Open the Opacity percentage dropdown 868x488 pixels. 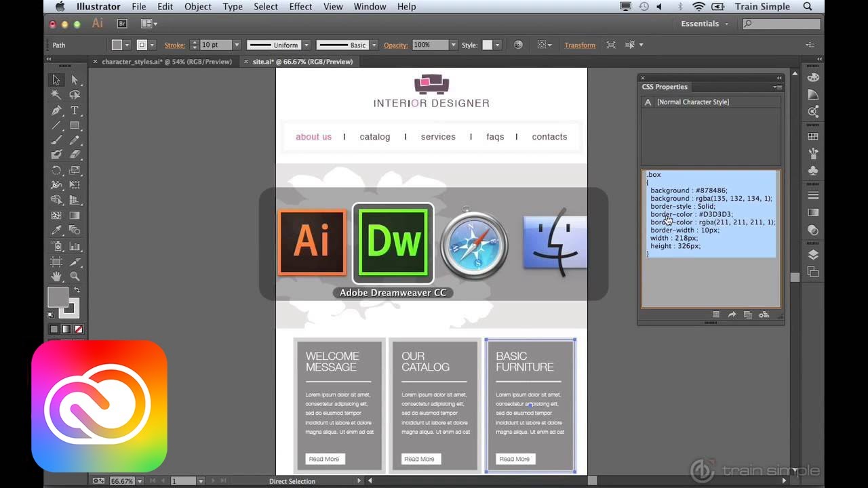coord(453,45)
